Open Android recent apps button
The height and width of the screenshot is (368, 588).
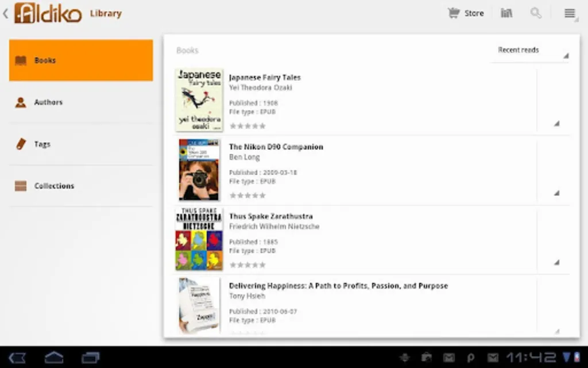(x=90, y=358)
